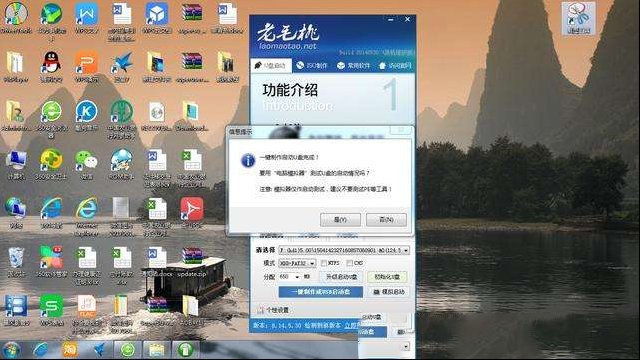Toggle the CHS checkbox
The height and width of the screenshot is (360, 640).
coord(349,263)
